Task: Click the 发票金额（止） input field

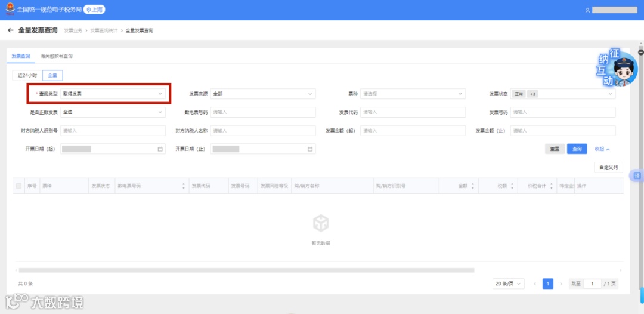Action: coord(563,131)
